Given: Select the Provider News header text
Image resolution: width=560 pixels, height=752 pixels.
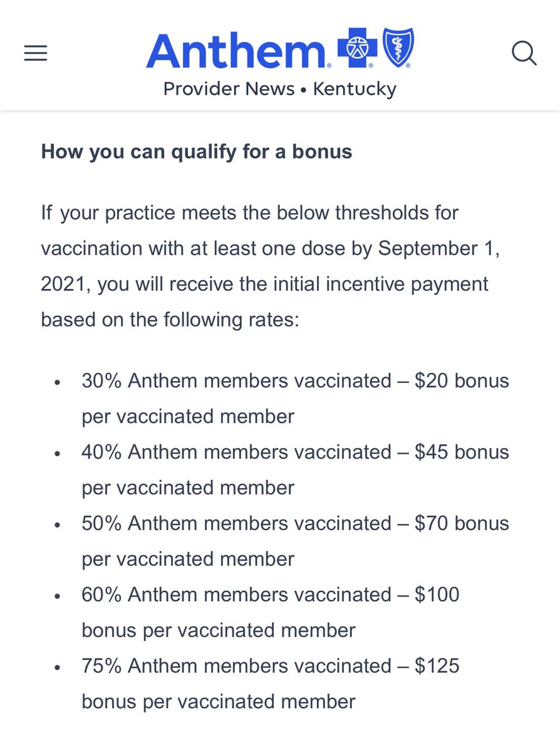Looking at the screenshot, I should pos(229,89).
